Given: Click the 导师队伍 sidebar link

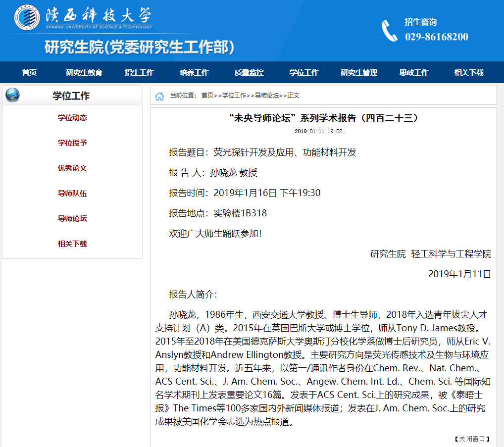Looking at the screenshot, I should click(72, 194).
